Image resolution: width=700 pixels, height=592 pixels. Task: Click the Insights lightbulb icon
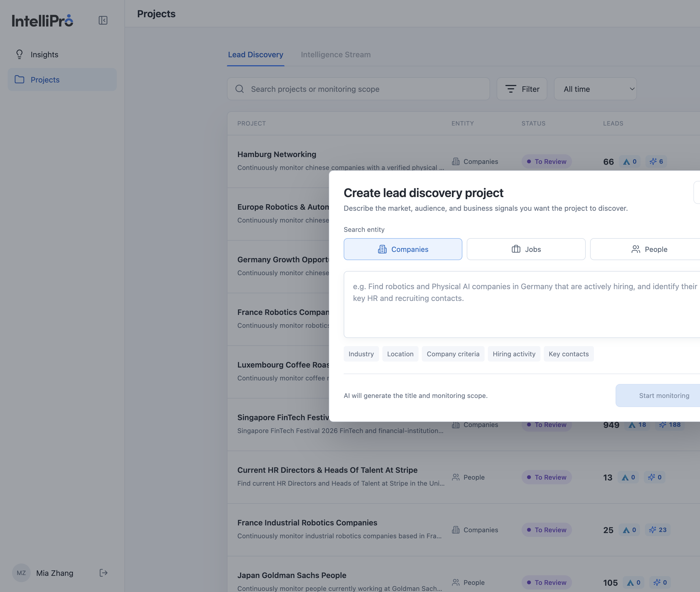(19, 54)
